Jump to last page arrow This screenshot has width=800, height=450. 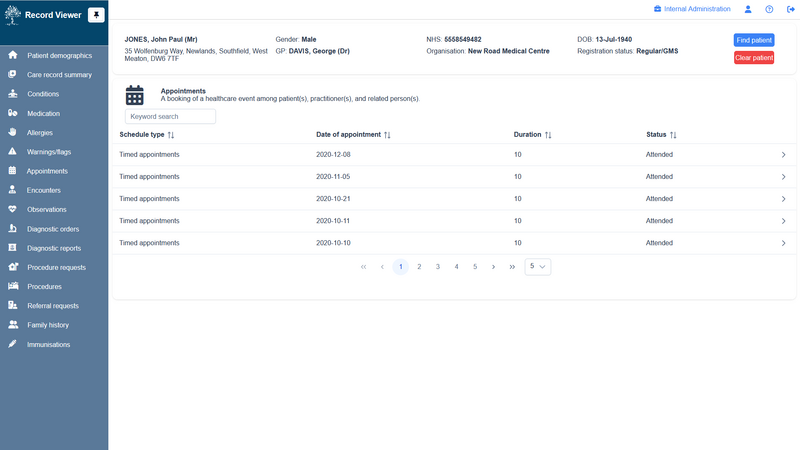[512, 267]
